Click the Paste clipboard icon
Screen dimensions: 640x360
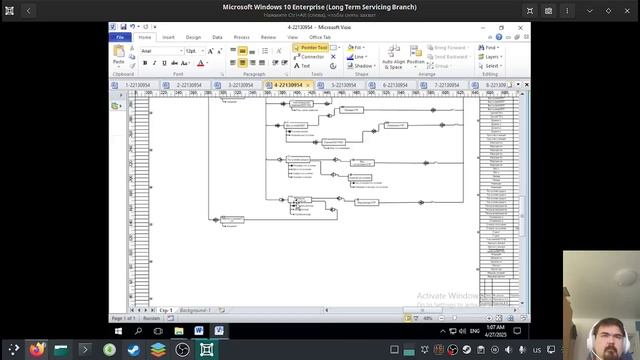click(119, 51)
